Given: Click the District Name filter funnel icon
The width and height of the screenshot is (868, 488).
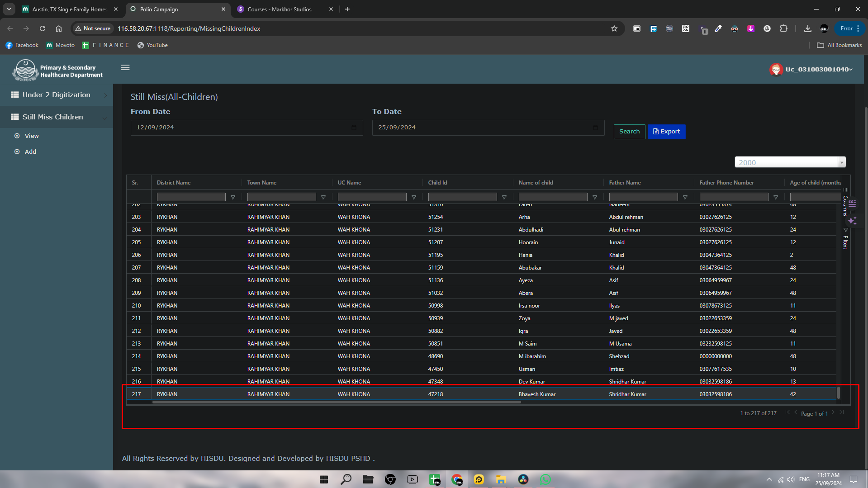Looking at the screenshot, I should click(x=233, y=197).
